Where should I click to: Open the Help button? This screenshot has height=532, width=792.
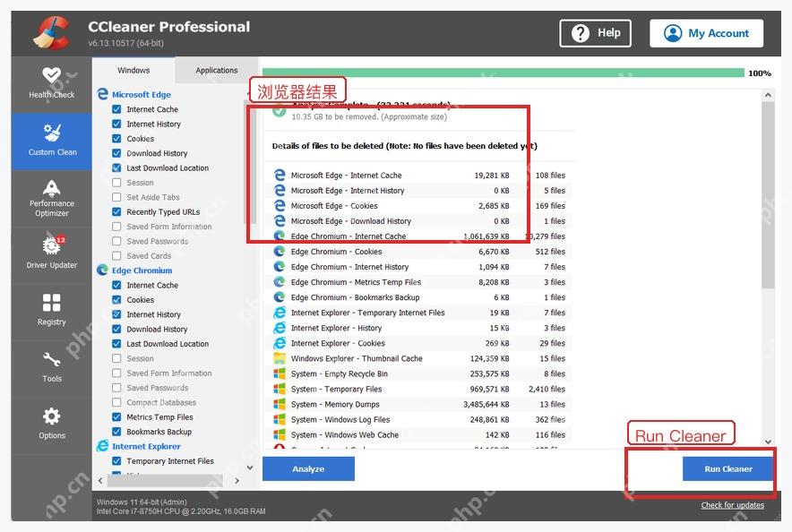tap(595, 33)
